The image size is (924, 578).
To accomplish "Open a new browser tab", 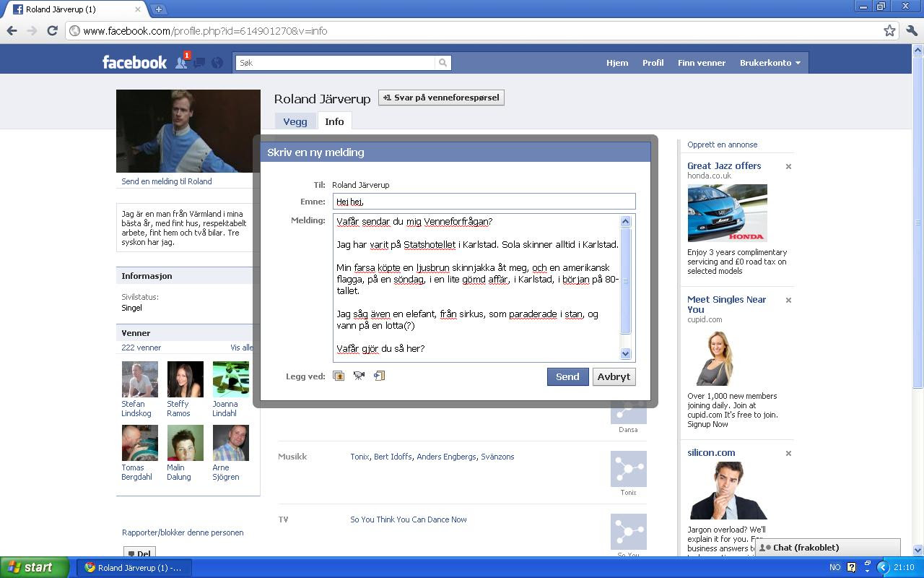I will click(158, 9).
